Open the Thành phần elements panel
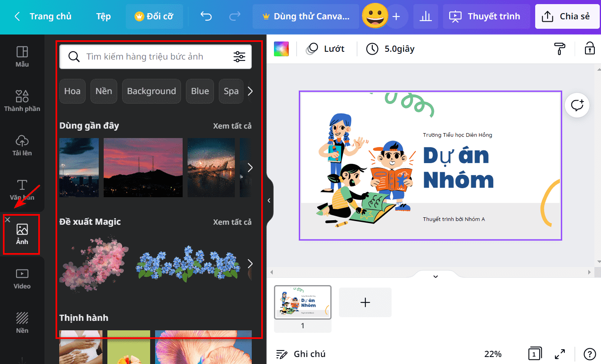The image size is (601, 364). [x=22, y=101]
